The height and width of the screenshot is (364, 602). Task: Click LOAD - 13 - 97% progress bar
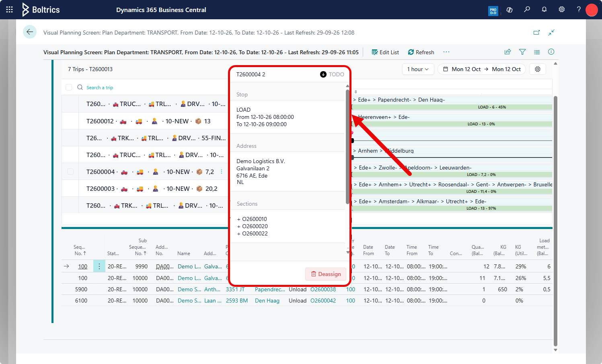pos(452,209)
